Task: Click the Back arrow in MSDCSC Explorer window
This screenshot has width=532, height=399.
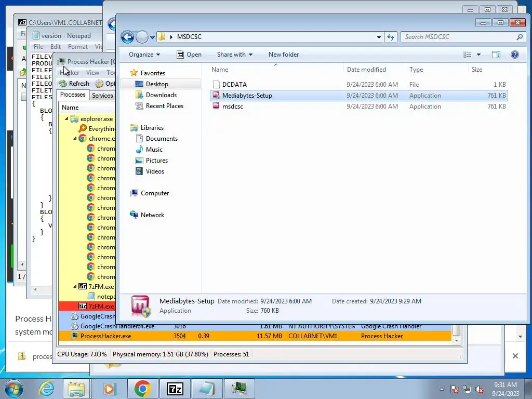Action: point(127,37)
